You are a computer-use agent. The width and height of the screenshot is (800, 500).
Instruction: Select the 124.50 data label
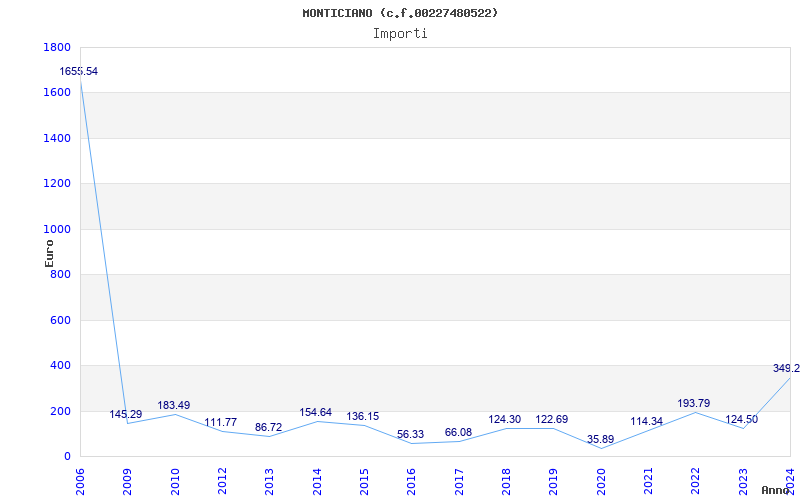[x=741, y=419]
